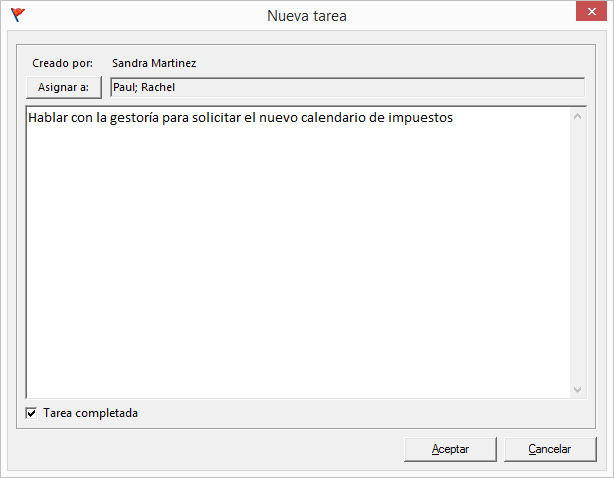The image size is (614, 478).
Task: Click the scrollbar up arrow in task description
Action: coord(577,116)
